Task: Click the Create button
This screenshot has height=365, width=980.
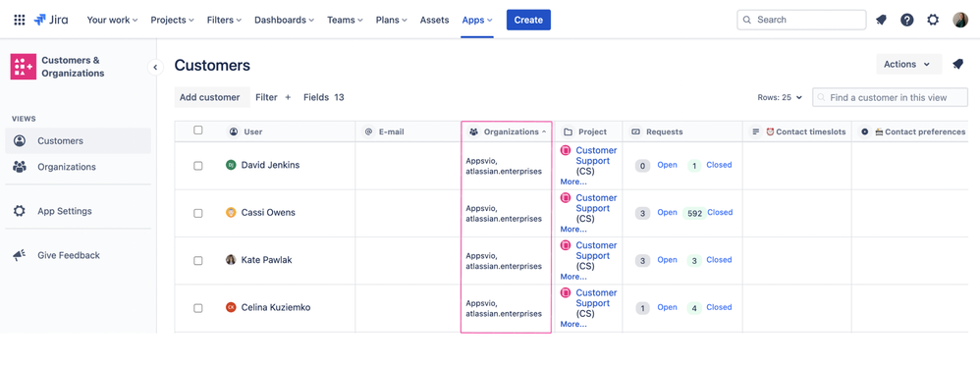Action: (528, 20)
